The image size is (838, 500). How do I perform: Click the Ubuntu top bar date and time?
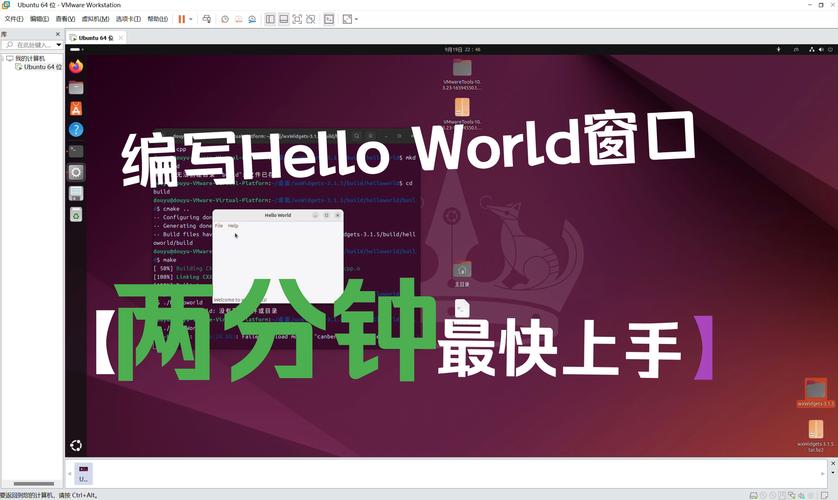tap(462, 49)
